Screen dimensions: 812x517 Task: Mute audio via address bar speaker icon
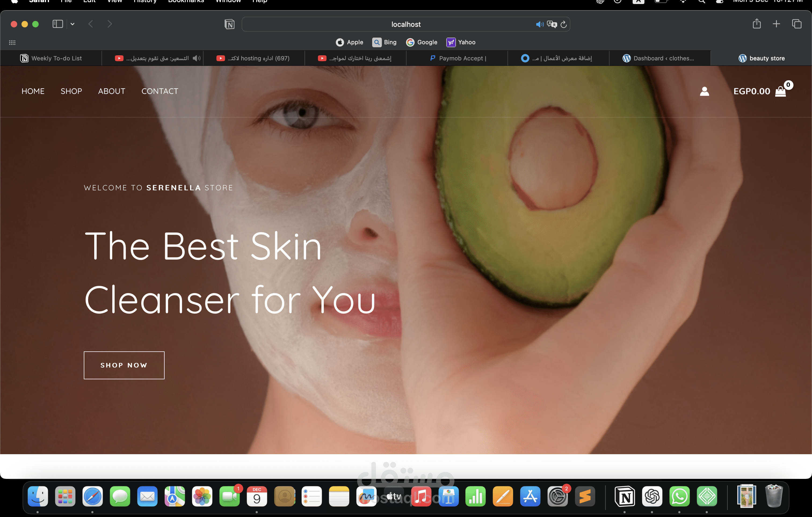click(x=539, y=24)
